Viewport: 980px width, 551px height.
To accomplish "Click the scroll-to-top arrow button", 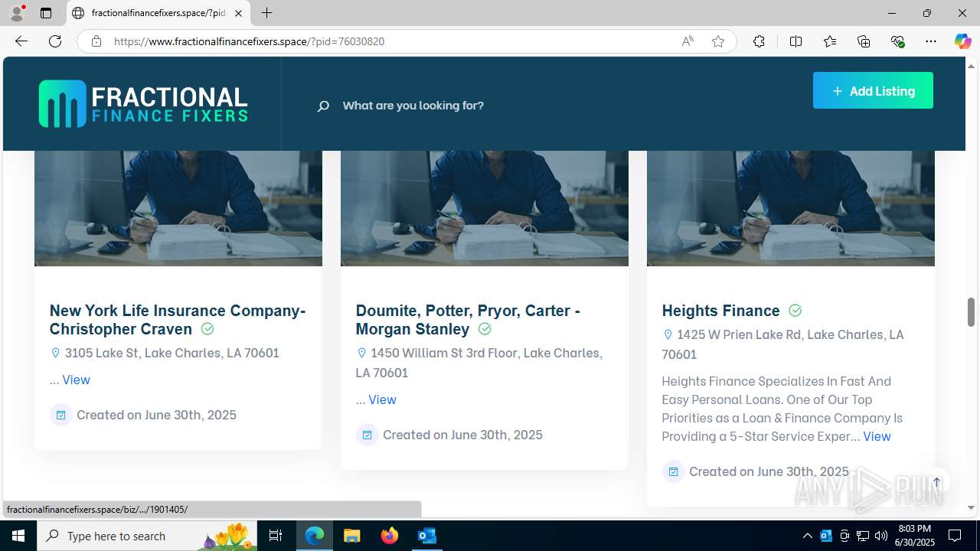I will (936, 482).
